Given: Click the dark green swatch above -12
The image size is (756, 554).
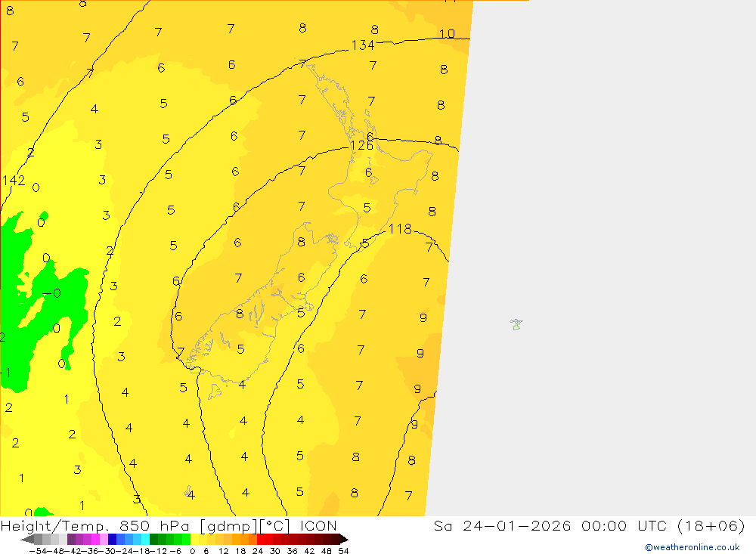Looking at the screenshot, I should pyautogui.click(x=153, y=539).
